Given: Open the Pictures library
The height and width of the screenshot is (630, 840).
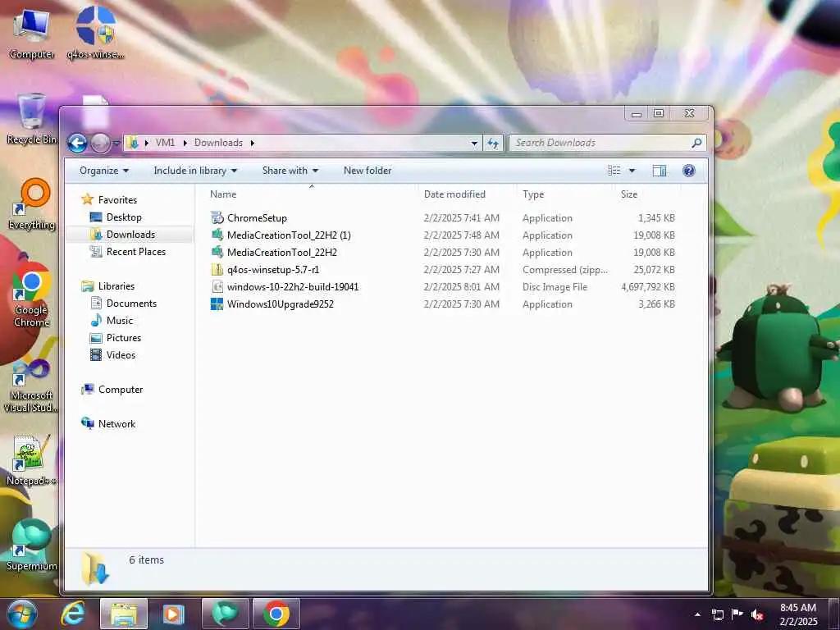Looking at the screenshot, I should point(124,338).
